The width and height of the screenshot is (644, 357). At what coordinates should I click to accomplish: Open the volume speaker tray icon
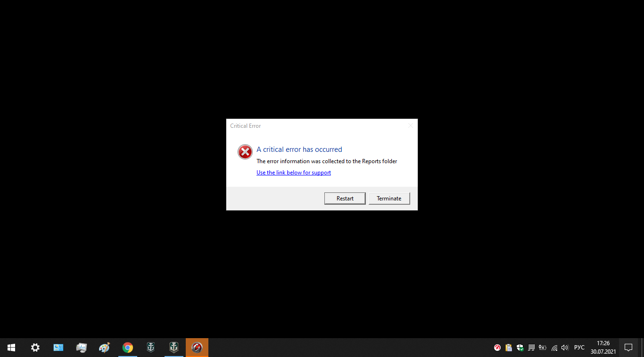pos(565,348)
